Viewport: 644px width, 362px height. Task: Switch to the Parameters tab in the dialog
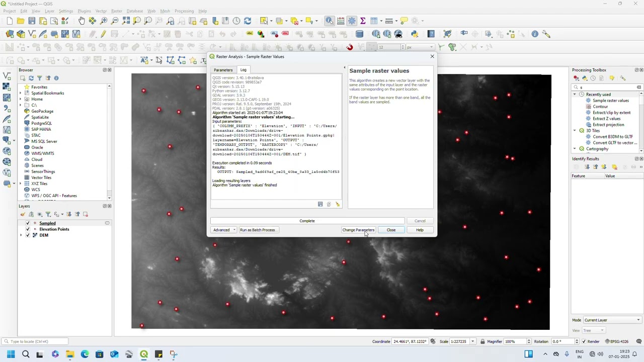[x=223, y=70]
